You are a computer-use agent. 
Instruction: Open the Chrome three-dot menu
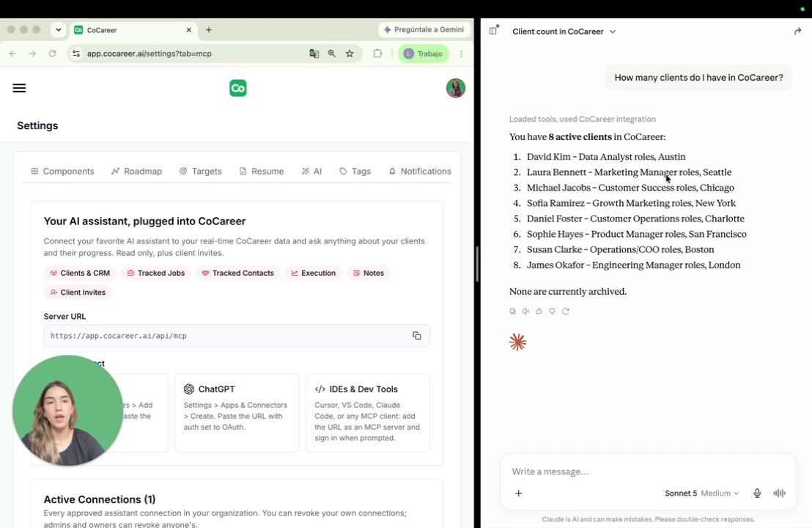coord(461,54)
